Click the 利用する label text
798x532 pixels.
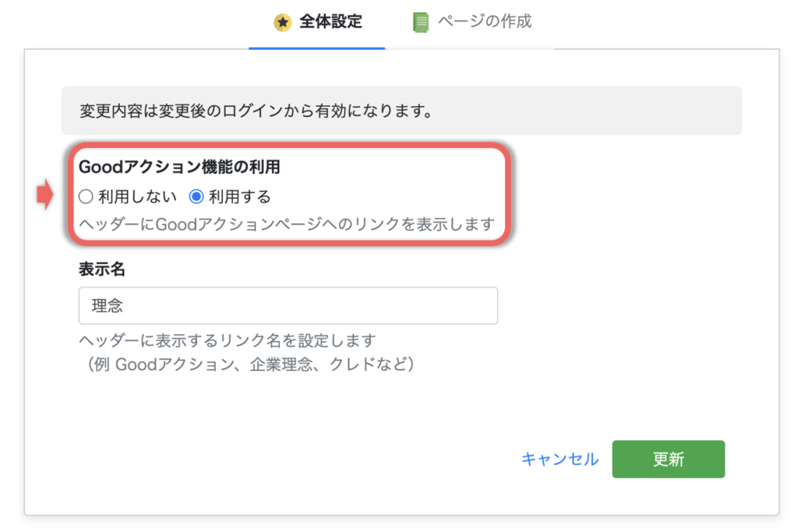[x=240, y=196]
